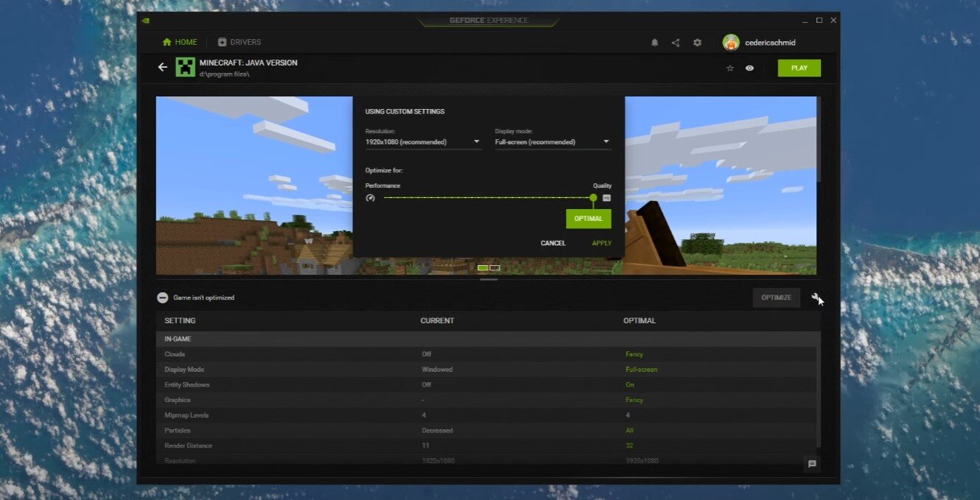
Task: Click the SETTING column header
Action: (x=180, y=321)
